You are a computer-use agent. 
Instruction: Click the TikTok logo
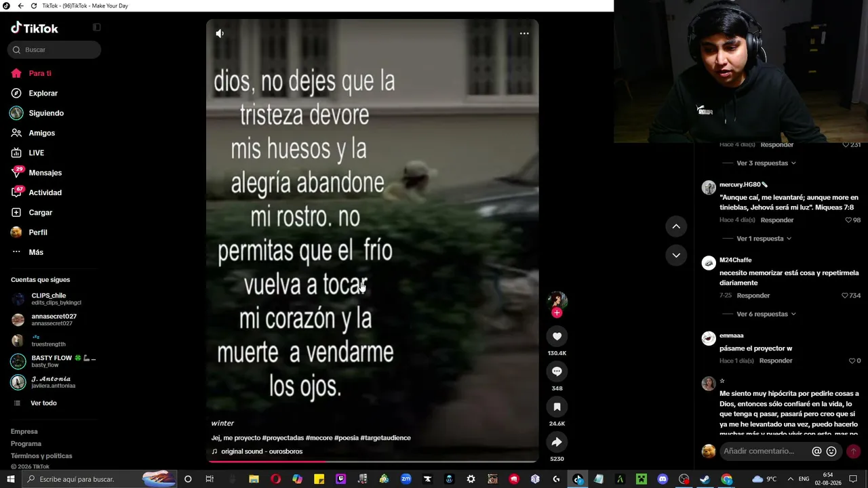point(35,28)
